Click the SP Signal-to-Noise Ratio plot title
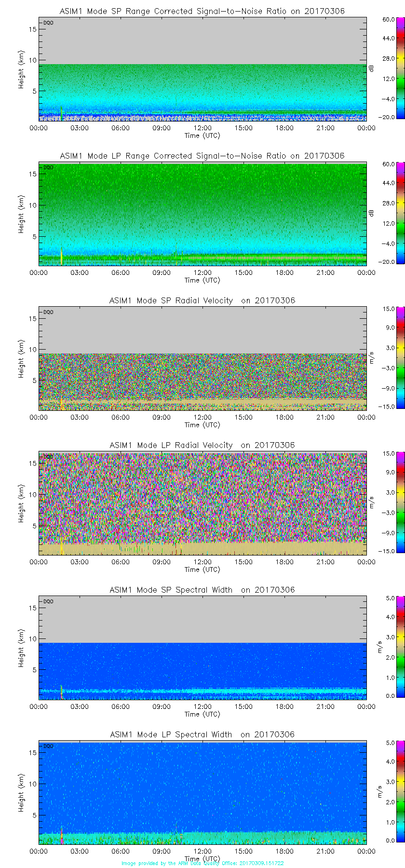The width and height of the screenshot is (405, 868). pyautogui.click(x=202, y=11)
